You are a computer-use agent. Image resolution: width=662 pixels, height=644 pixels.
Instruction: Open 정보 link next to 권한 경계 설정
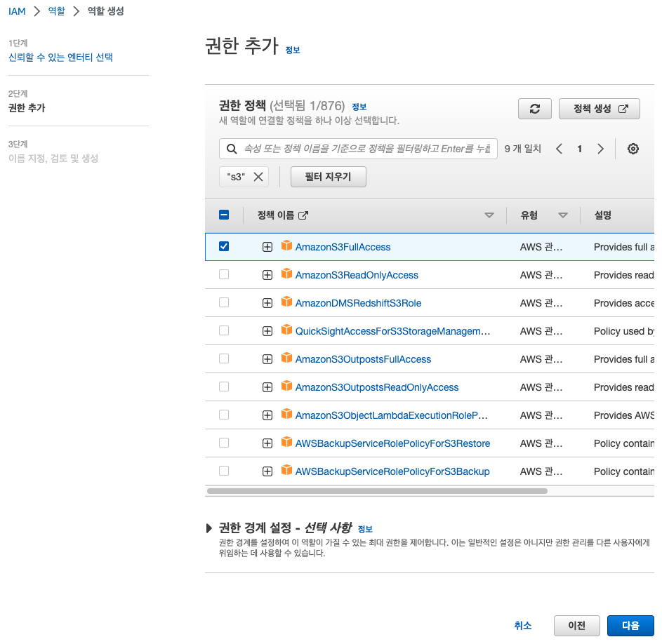click(365, 529)
